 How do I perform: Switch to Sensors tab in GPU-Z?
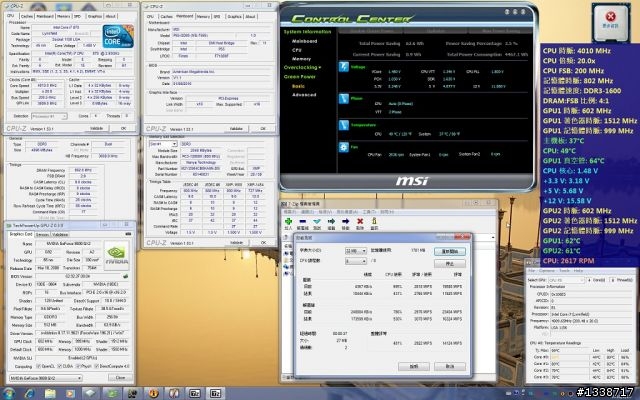42,235
